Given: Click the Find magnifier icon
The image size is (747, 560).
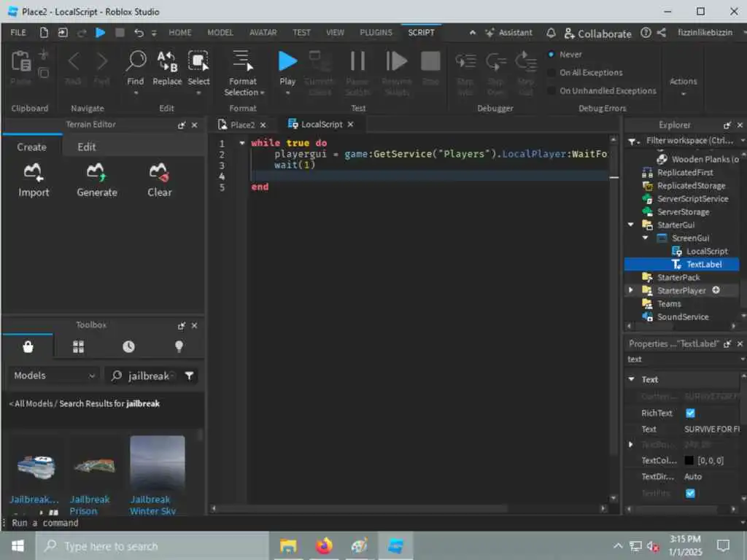Looking at the screenshot, I should tap(136, 61).
